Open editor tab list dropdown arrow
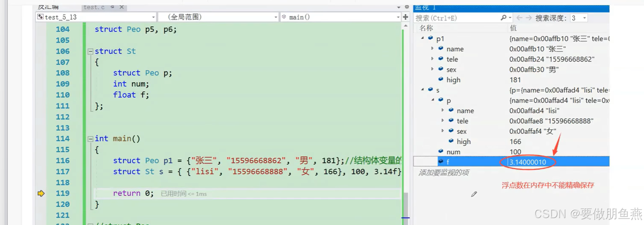Screen dimensions: 644x225 pyautogui.click(x=399, y=7)
